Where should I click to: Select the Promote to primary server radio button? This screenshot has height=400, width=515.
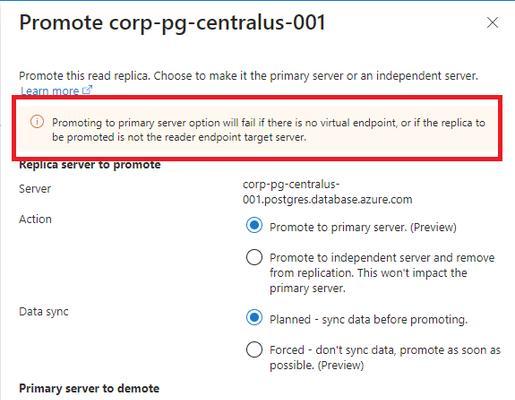click(x=254, y=226)
